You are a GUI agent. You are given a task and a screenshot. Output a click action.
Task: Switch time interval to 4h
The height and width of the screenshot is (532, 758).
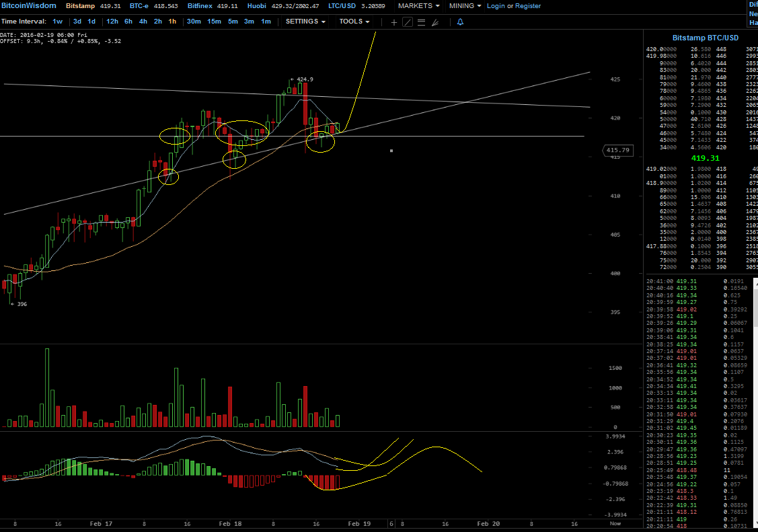tap(143, 22)
